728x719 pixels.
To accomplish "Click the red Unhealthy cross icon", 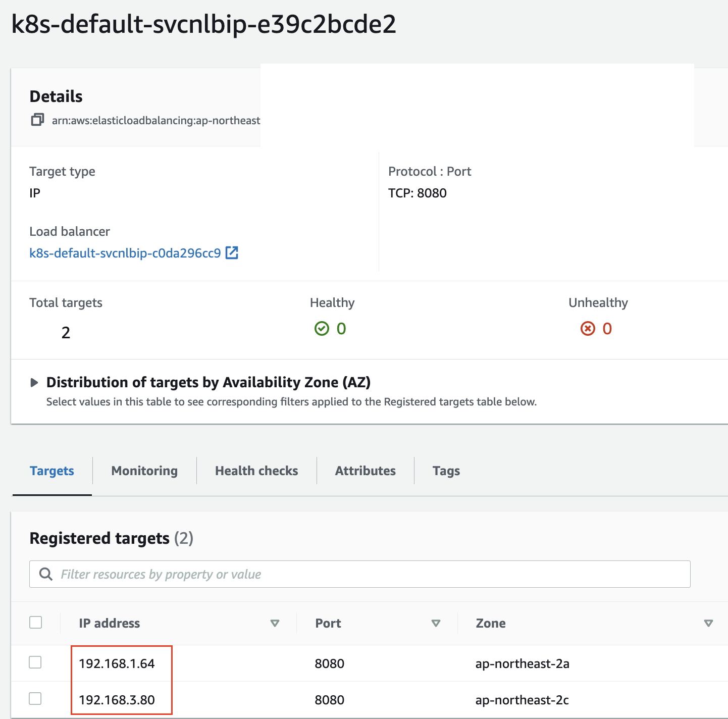I will coord(588,329).
